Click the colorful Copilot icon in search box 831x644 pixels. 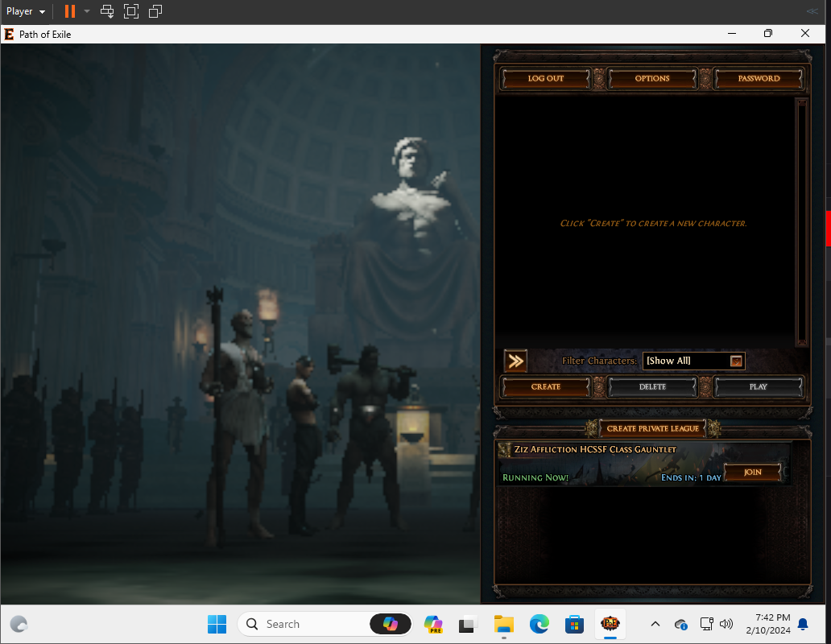(x=391, y=624)
